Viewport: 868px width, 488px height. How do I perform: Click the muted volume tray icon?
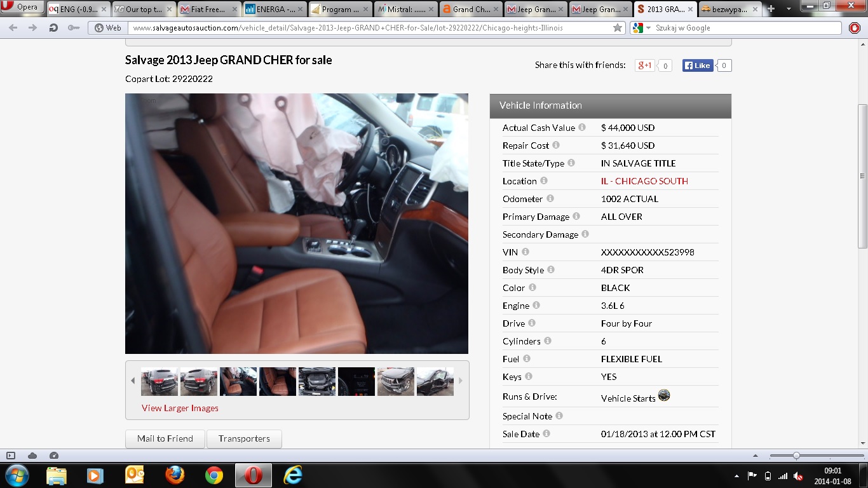point(799,476)
